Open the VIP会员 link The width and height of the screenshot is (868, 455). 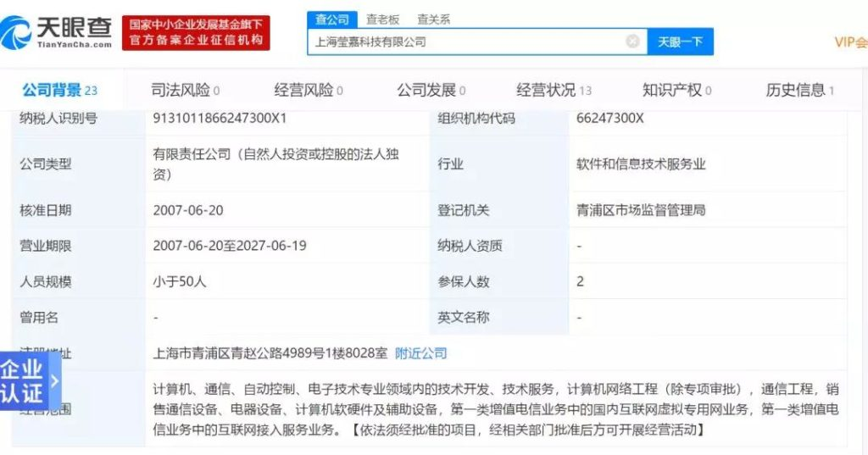[x=851, y=42]
